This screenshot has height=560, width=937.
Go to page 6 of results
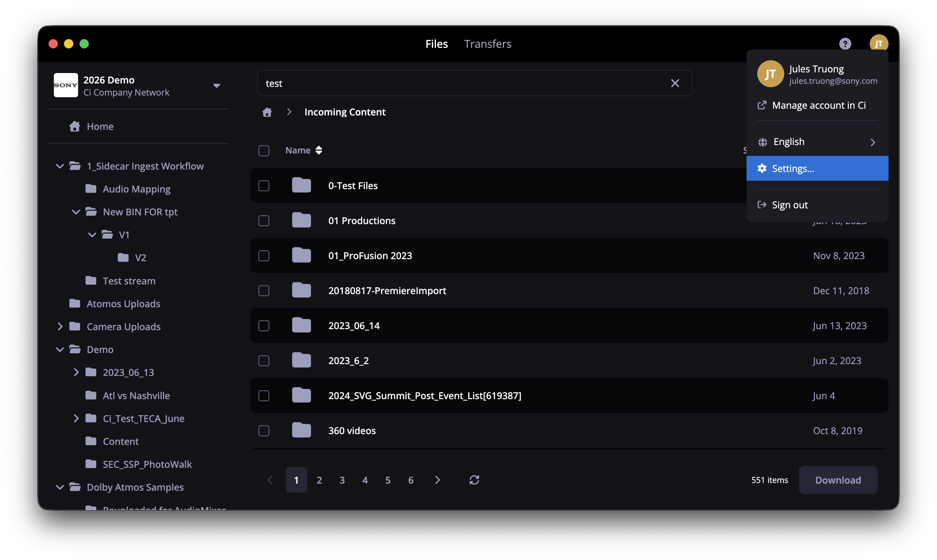[x=411, y=480]
